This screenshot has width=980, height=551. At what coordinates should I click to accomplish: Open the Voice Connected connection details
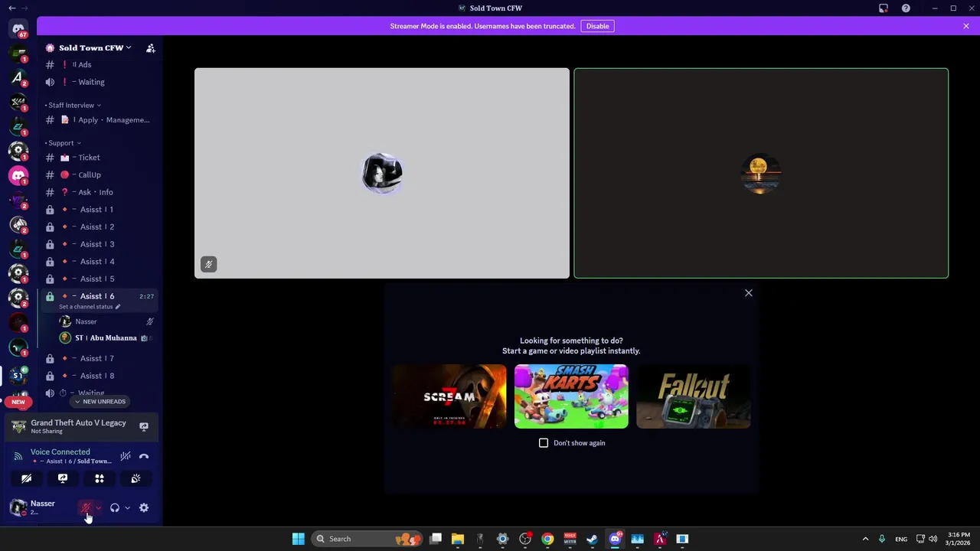[x=60, y=452]
